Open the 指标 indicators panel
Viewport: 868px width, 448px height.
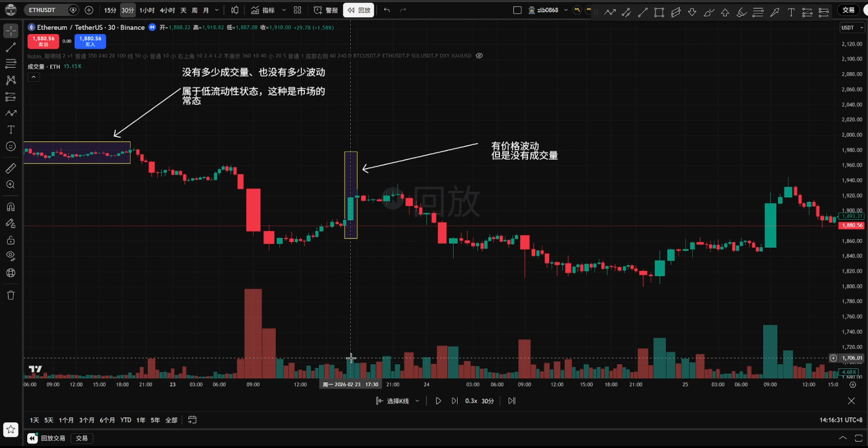coord(263,10)
